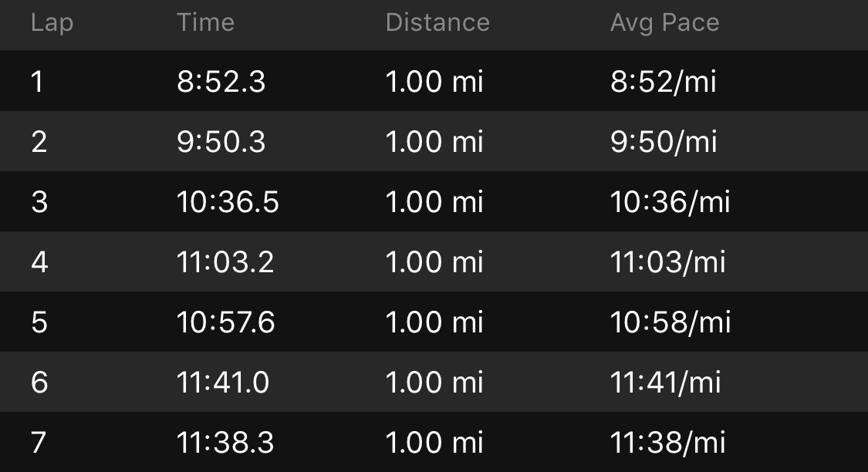Select the lap 5 row number

coord(39,322)
